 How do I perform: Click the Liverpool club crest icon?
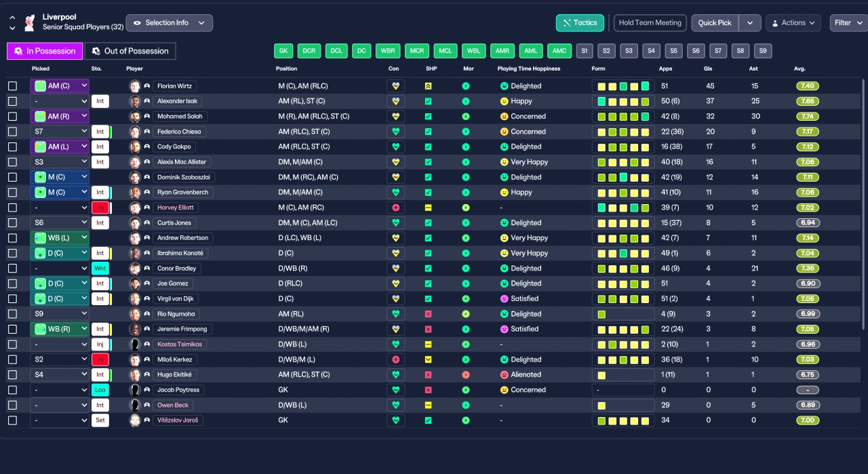29,22
